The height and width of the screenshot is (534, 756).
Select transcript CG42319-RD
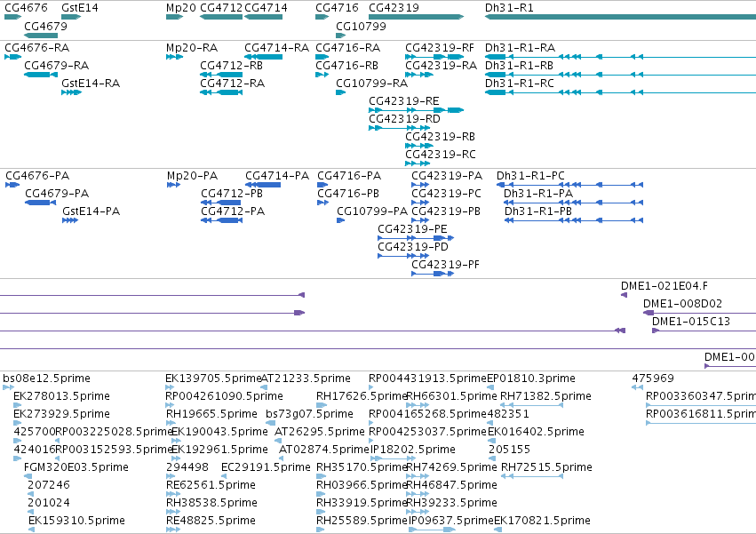pyautogui.click(x=404, y=119)
